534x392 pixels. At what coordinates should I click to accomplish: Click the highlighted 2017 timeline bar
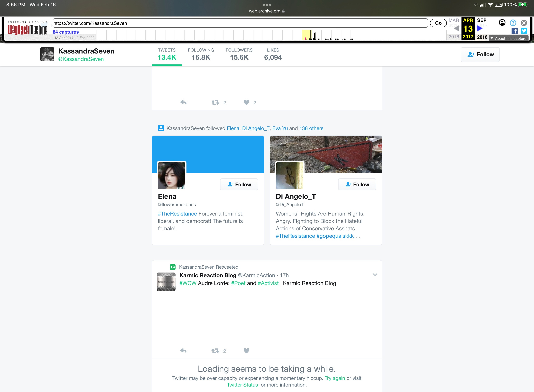(306, 35)
